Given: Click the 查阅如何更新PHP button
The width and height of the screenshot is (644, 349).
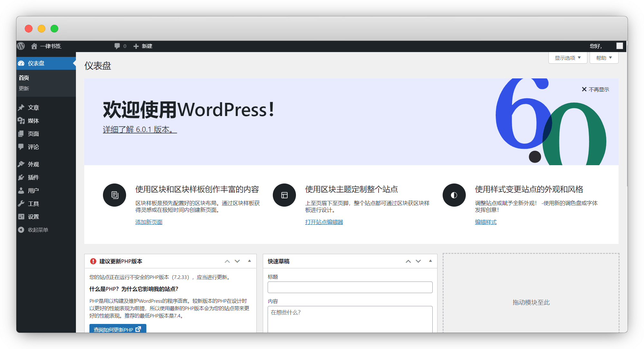Looking at the screenshot, I should 118,329.
